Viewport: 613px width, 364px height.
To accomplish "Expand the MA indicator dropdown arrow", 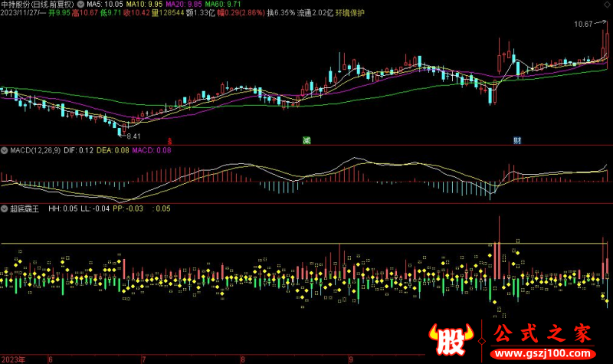I will click(82, 4).
